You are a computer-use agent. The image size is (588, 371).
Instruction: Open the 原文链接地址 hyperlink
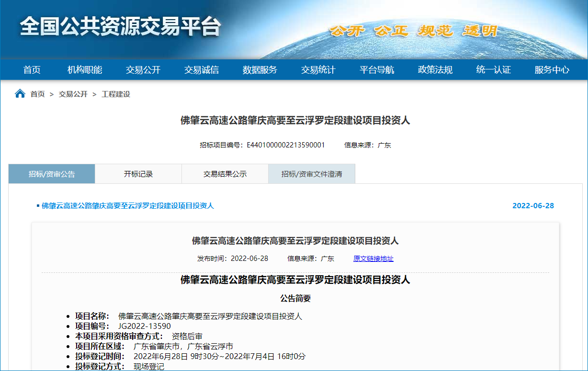click(373, 259)
